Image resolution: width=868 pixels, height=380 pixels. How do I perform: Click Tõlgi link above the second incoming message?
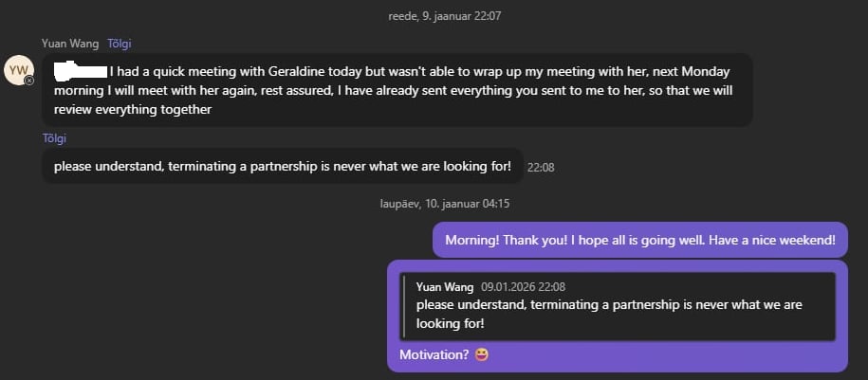pos(54,138)
